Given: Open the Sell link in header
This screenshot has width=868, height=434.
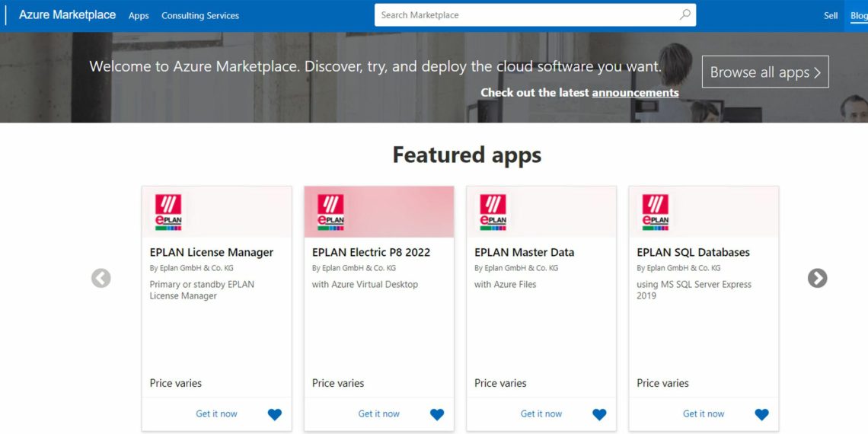Looking at the screenshot, I should [x=831, y=15].
